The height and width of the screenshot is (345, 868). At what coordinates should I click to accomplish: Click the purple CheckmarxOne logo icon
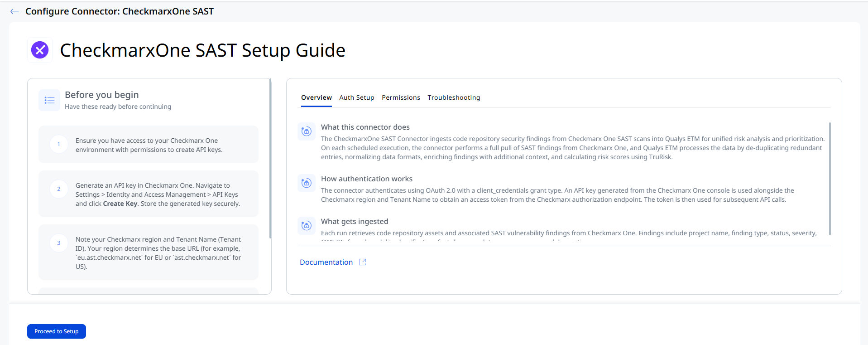(x=40, y=50)
